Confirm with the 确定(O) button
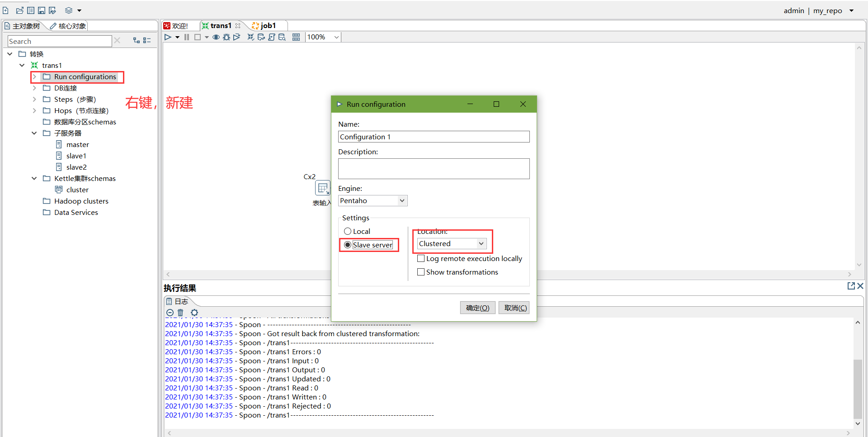 tap(478, 308)
